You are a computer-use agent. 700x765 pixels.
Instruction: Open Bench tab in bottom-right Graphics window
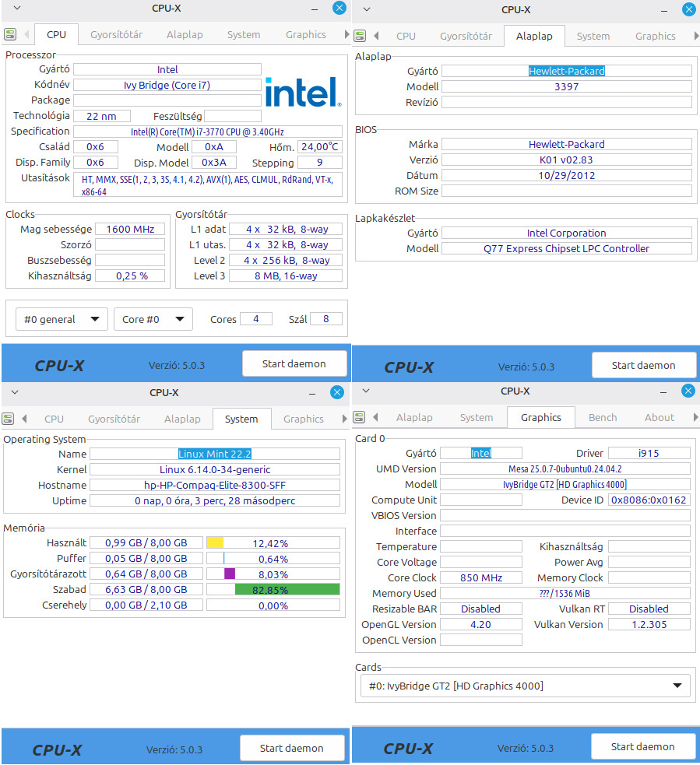[x=603, y=417]
